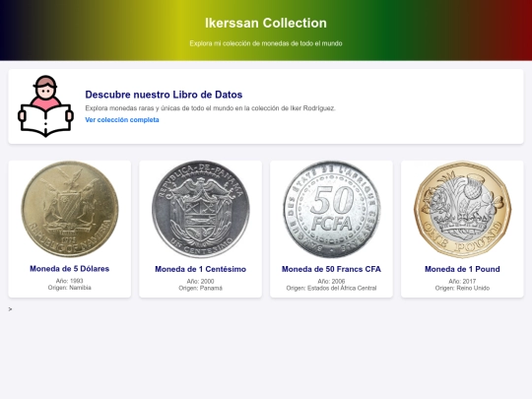Select the Moneda de 5 Dólares title

(x=70, y=269)
